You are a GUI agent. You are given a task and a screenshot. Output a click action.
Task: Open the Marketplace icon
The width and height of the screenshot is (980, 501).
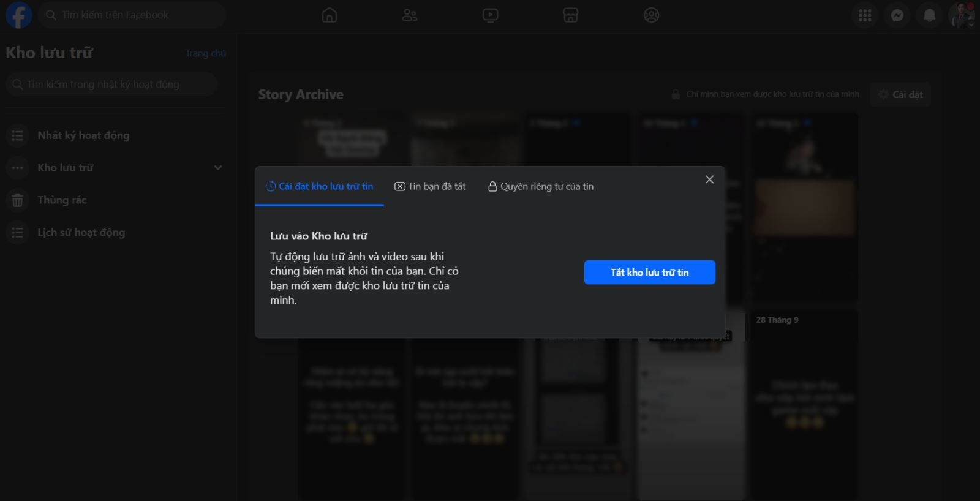(x=571, y=15)
